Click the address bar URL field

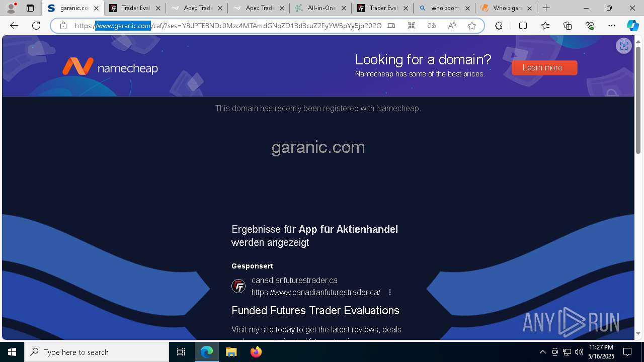point(228,26)
